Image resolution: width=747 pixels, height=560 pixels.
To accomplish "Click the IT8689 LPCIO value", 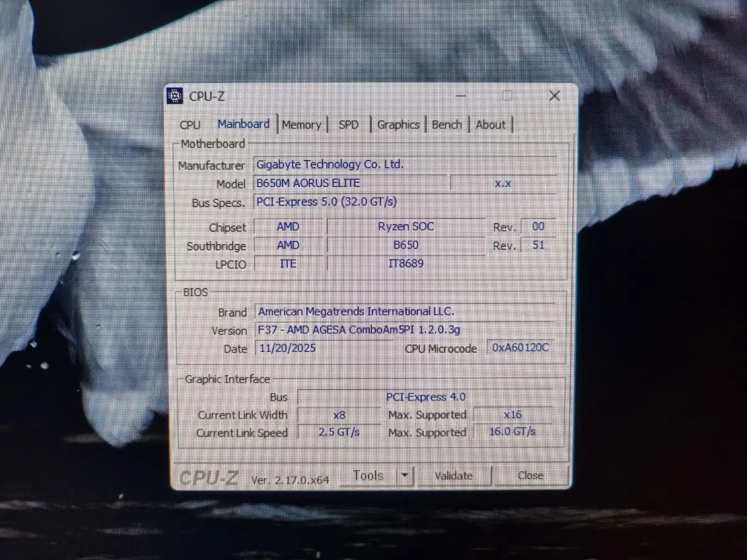I will pyautogui.click(x=406, y=263).
